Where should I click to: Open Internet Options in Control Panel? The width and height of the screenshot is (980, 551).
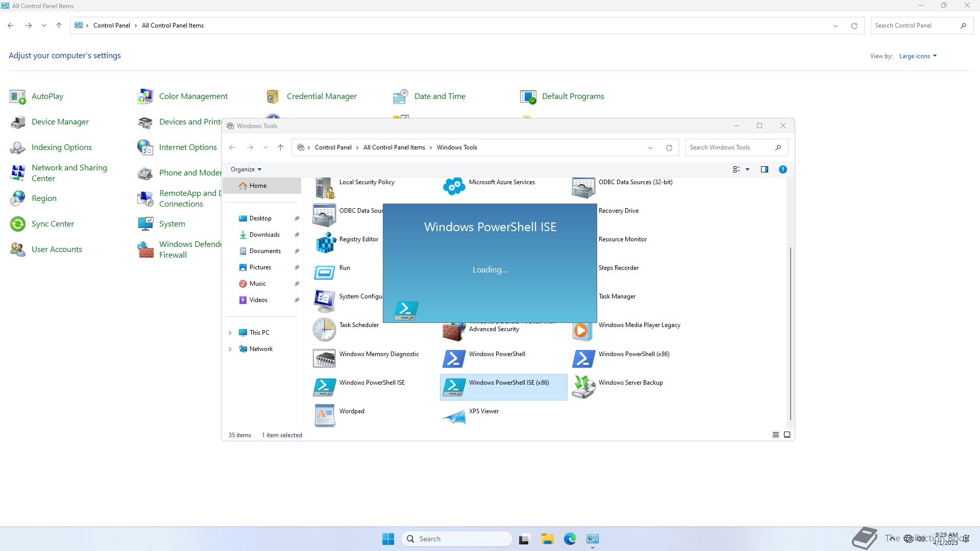(x=188, y=147)
